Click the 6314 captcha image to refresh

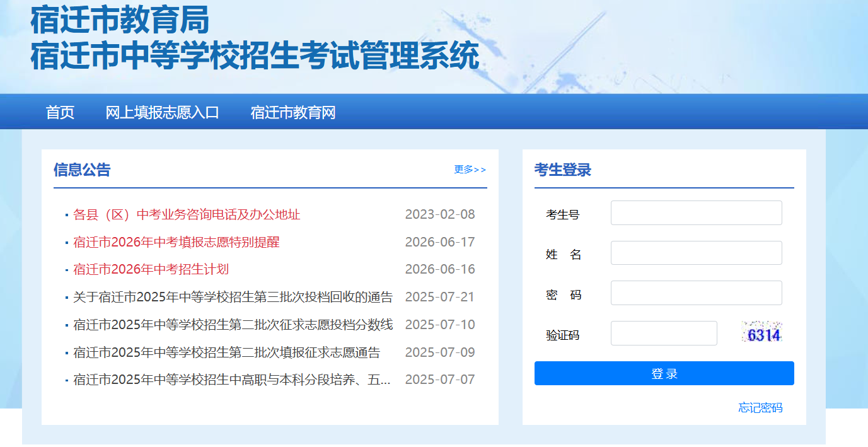(x=761, y=332)
